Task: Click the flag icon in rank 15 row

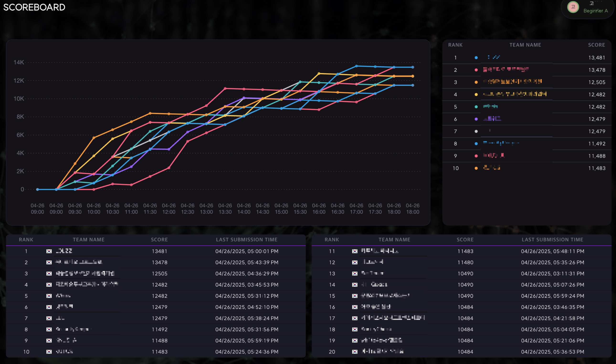Action: 354,296
